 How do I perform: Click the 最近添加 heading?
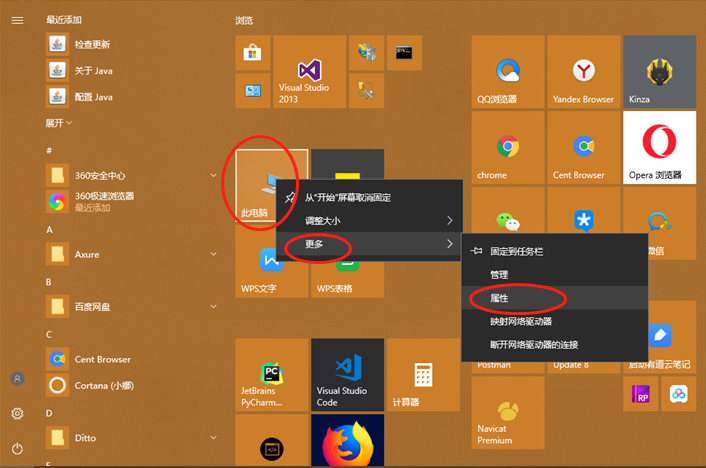pyautogui.click(x=63, y=19)
